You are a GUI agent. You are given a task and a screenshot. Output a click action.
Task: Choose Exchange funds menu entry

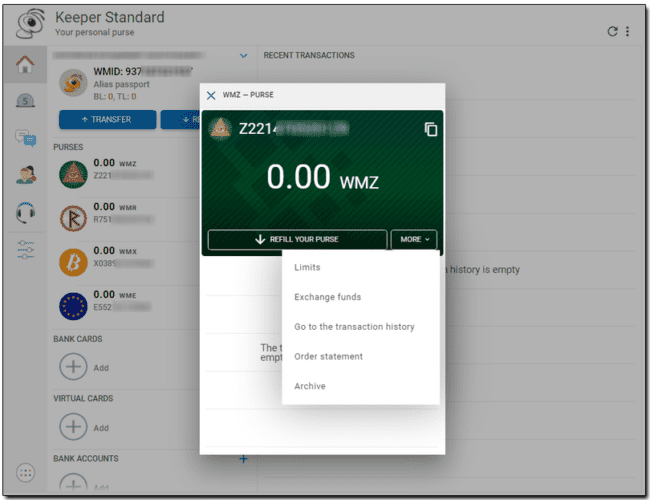[x=327, y=297]
